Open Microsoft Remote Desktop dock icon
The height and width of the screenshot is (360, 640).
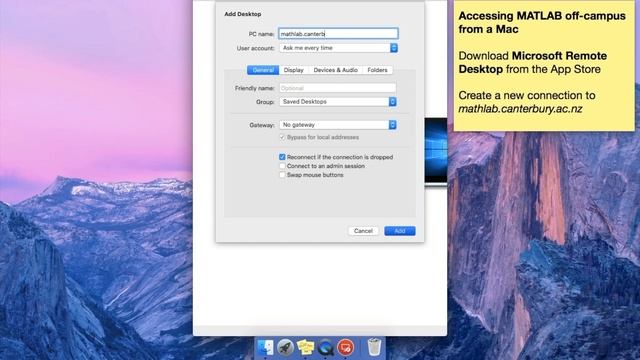coord(346,348)
